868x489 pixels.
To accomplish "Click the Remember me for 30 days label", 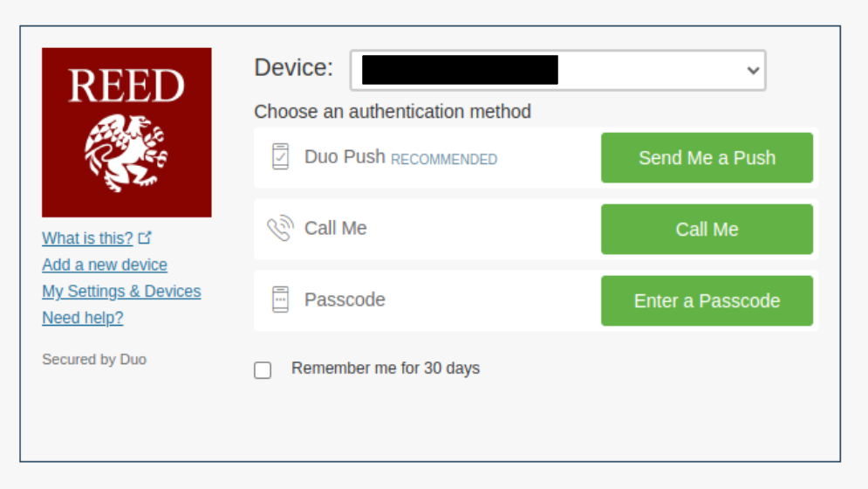I will coord(386,368).
